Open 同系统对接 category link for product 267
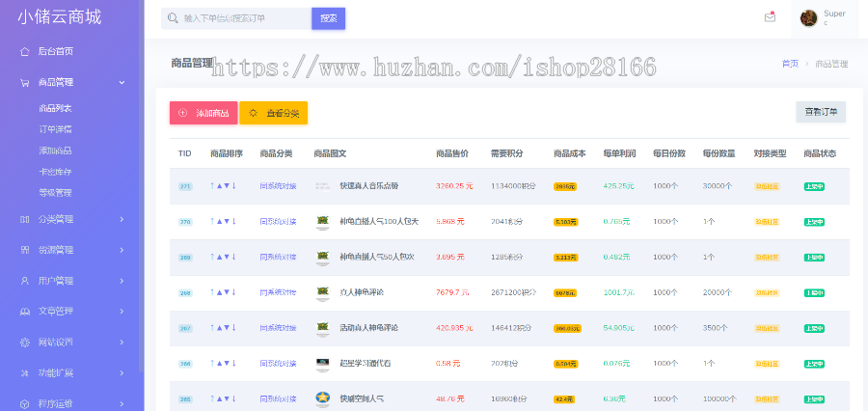This screenshot has width=868, height=411. pos(278,328)
